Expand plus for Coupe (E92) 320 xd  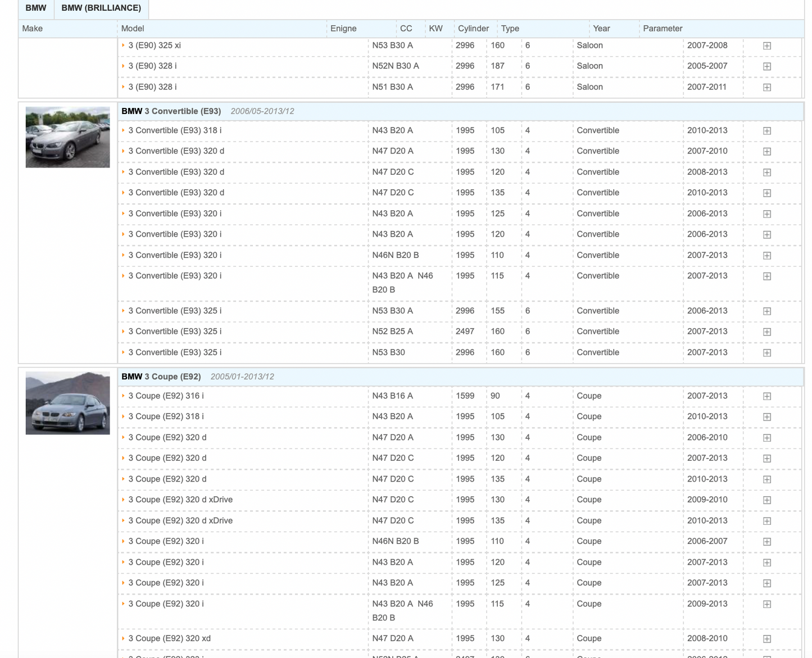(x=766, y=639)
